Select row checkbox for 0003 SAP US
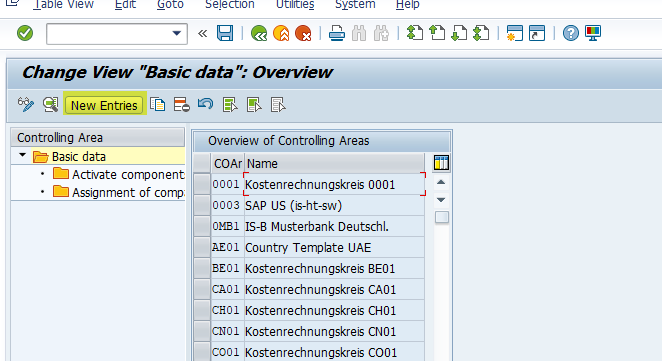The width and height of the screenshot is (662, 361). tap(202, 205)
